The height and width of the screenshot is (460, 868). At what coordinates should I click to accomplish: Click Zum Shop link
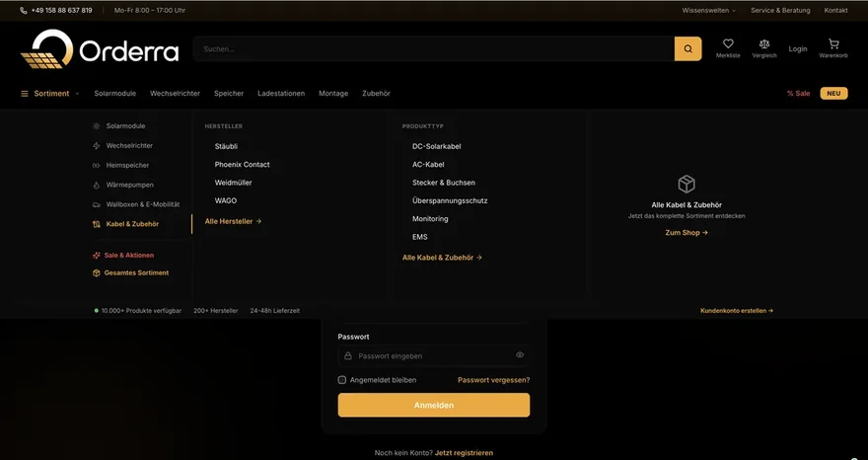[687, 233]
